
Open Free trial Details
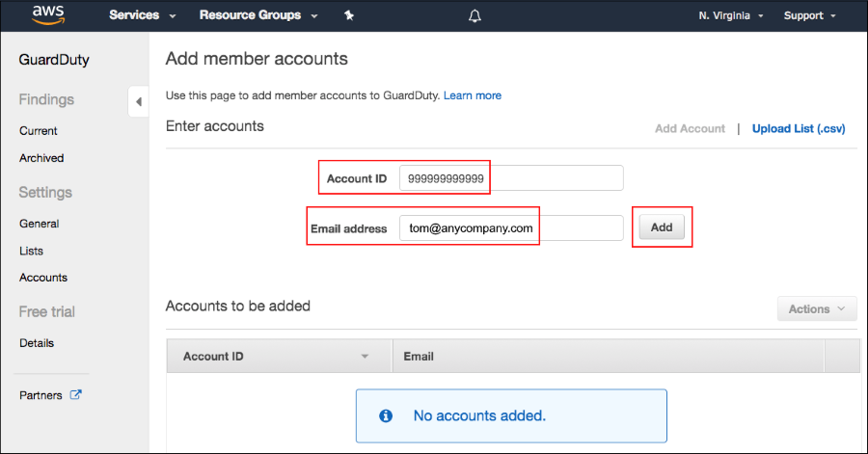[x=37, y=343]
